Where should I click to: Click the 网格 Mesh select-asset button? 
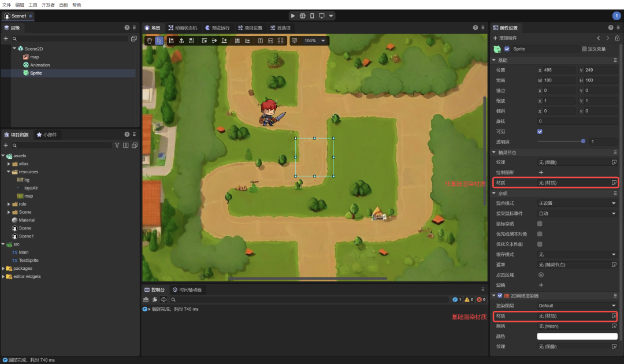point(614,326)
